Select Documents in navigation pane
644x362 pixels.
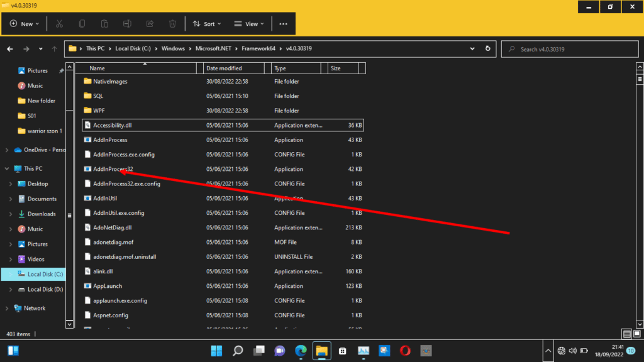click(42, 199)
